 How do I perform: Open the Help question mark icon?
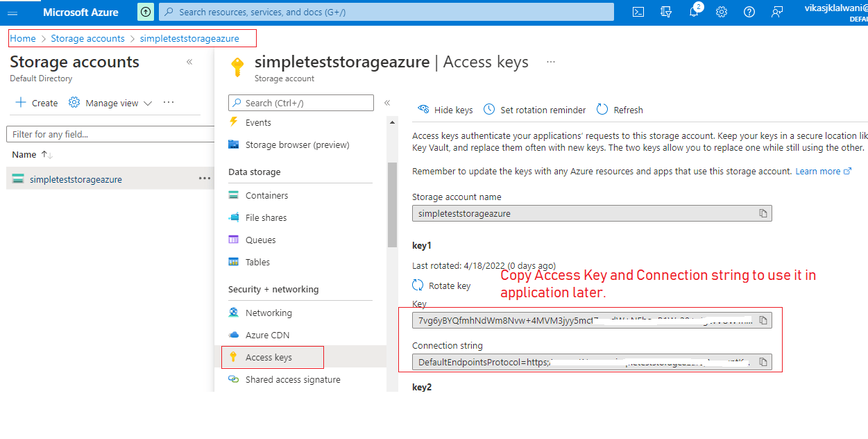749,12
